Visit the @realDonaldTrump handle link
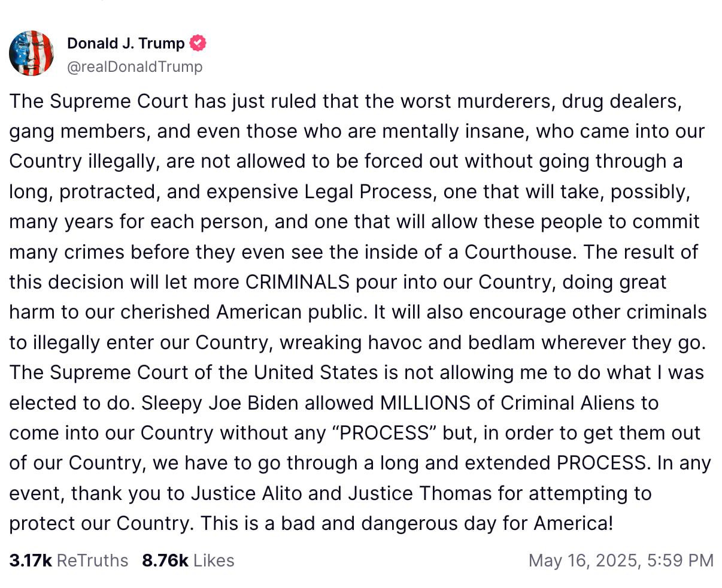722x588 pixels. click(135, 66)
